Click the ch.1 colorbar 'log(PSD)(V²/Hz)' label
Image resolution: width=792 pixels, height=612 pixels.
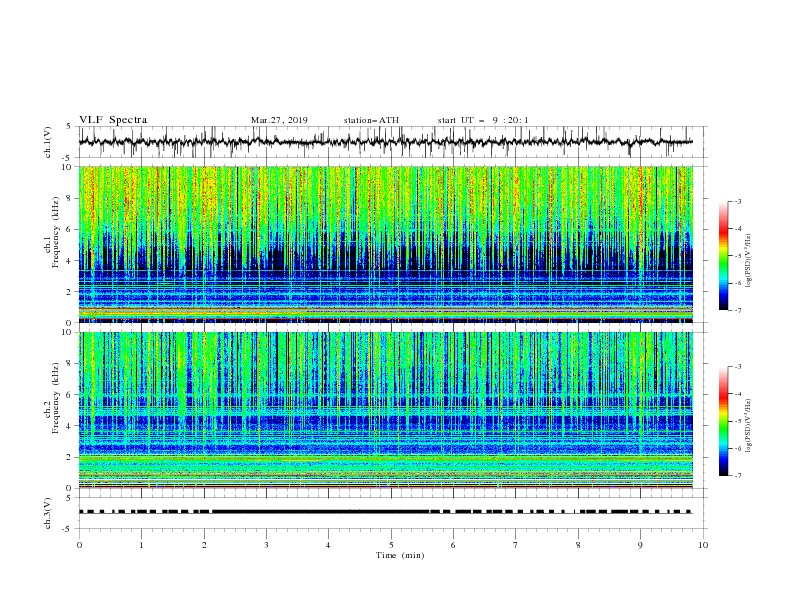749,261
